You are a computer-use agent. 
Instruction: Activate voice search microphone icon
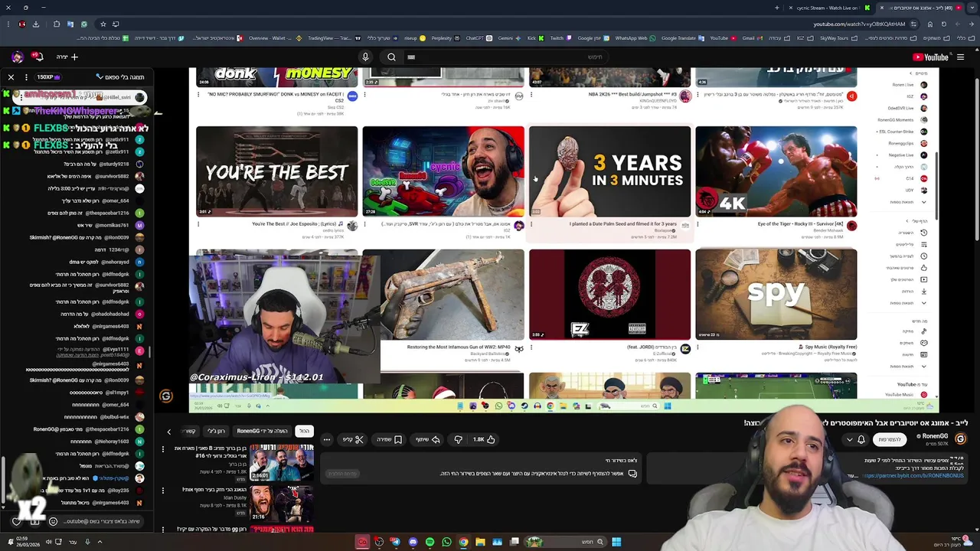point(365,57)
